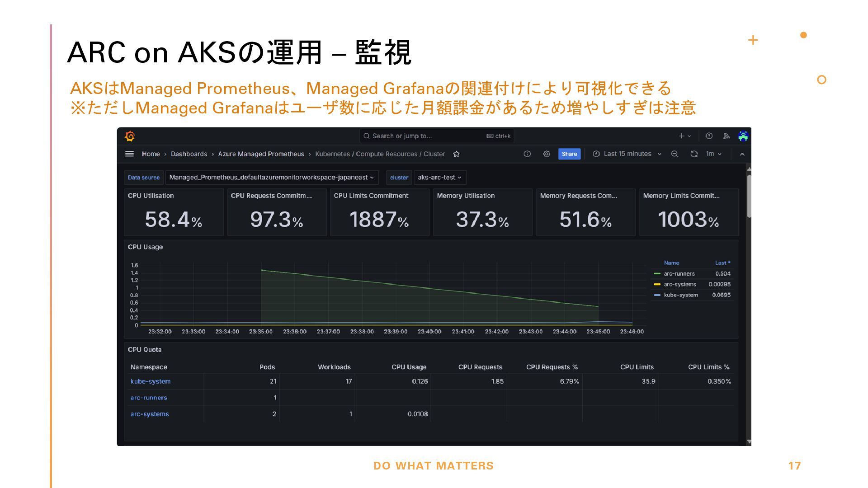Click the Grafana logo icon

pos(130,136)
